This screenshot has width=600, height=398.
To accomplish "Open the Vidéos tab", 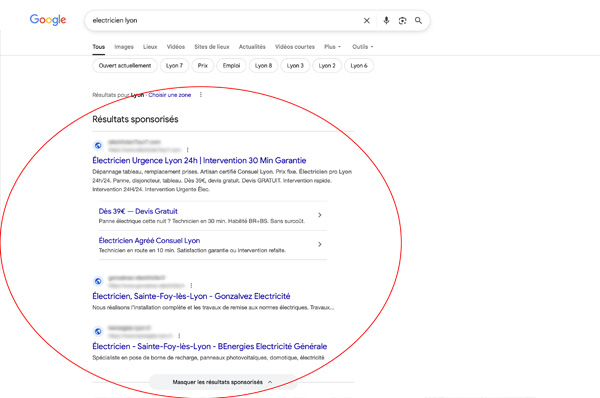I will (176, 47).
